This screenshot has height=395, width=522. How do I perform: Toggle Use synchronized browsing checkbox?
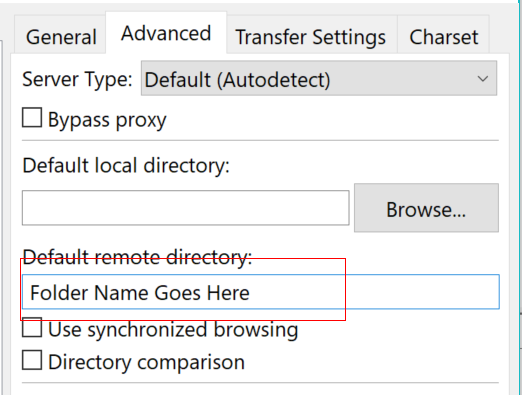pos(32,327)
